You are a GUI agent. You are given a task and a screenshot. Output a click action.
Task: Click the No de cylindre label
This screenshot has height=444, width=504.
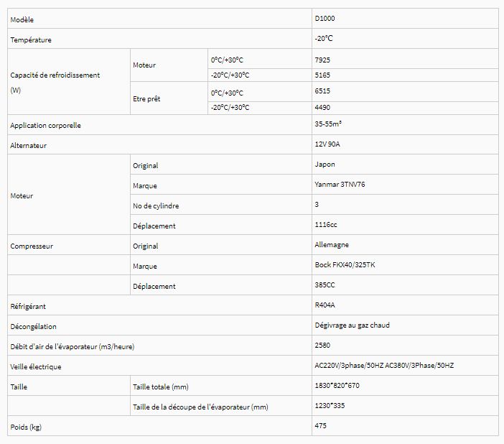(156, 205)
